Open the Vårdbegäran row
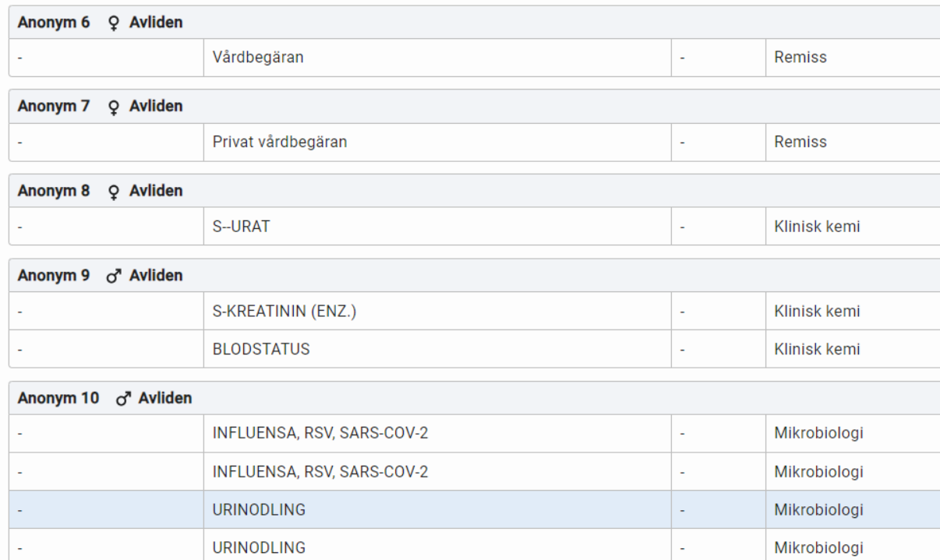The height and width of the screenshot is (560, 940). pyautogui.click(x=475, y=58)
